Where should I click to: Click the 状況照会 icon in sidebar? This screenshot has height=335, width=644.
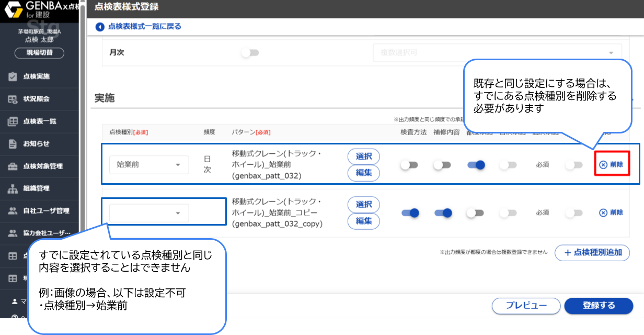(x=13, y=99)
